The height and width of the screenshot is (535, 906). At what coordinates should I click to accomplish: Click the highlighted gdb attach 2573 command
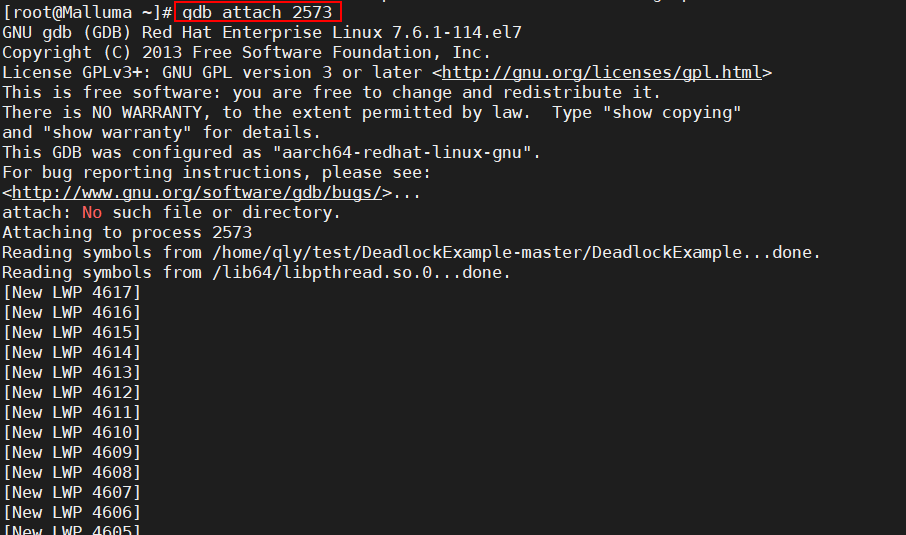coord(258,12)
